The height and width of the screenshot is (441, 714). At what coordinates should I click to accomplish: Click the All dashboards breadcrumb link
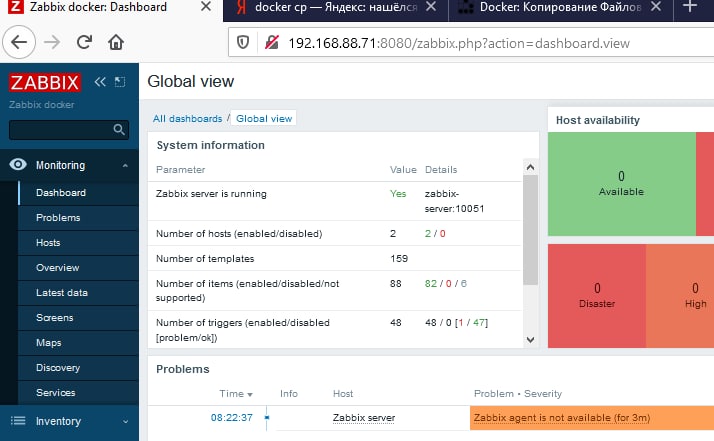click(x=187, y=118)
